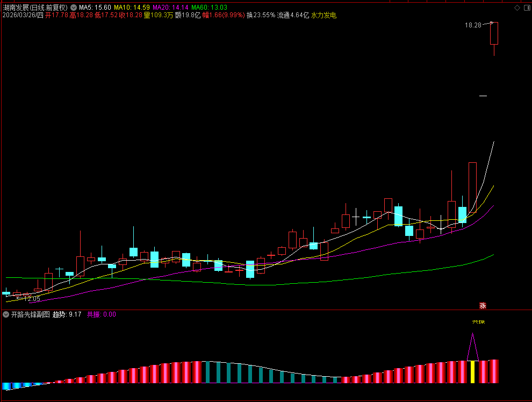Select the MA5: 15.60 indicator label
Screen dimensions: 532x402
point(95,8)
